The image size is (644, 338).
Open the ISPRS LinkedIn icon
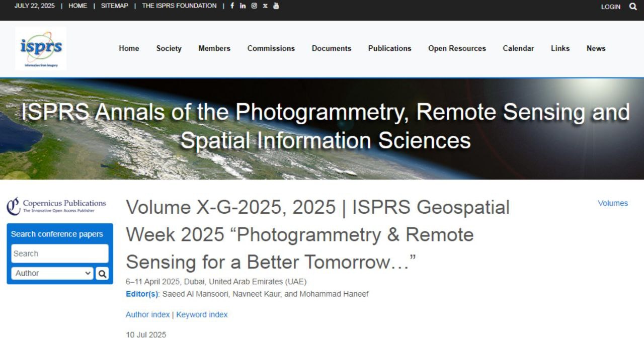[243, 6]
